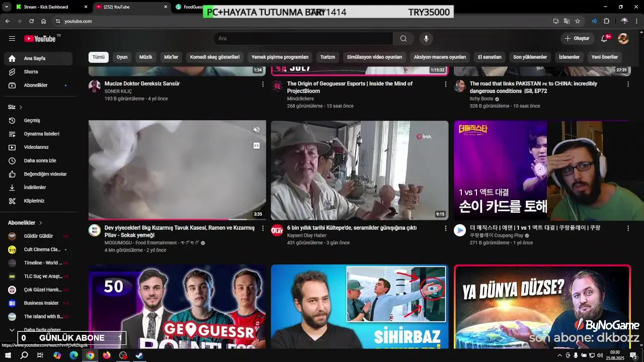Open İndirilenler in the sidebar
This screenshot has width=644, height=362.
38,188
